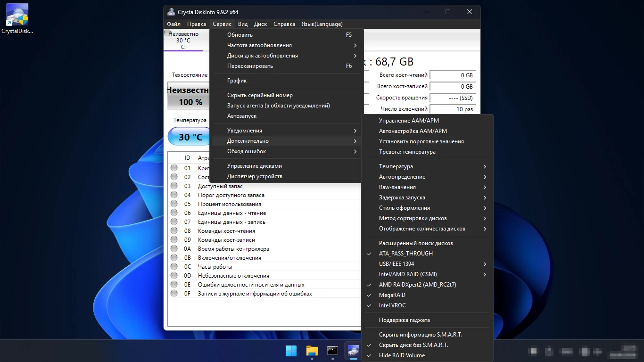Image resolution: width=644 pixels, height=362 pixels.
Task: Open the Windows Start button
Action: pos(291,351)
